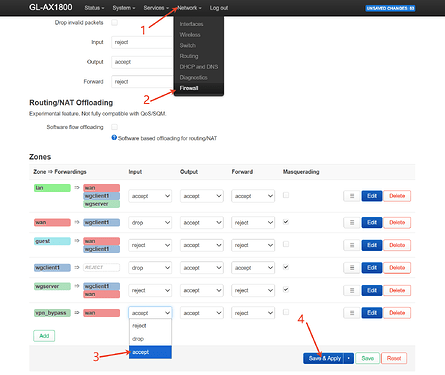This screenshot has width=445, height=375.
Task: Toggle Masquerading checkbox for wgclient1 zone
Action: (286, 267)
